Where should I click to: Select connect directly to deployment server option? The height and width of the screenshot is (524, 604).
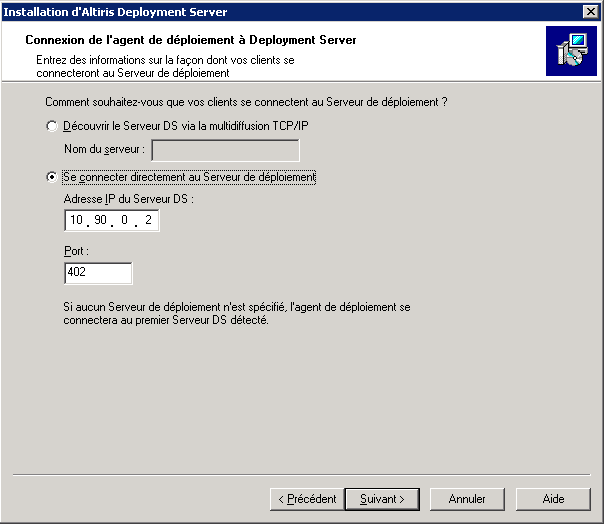(x=52, y=177)
